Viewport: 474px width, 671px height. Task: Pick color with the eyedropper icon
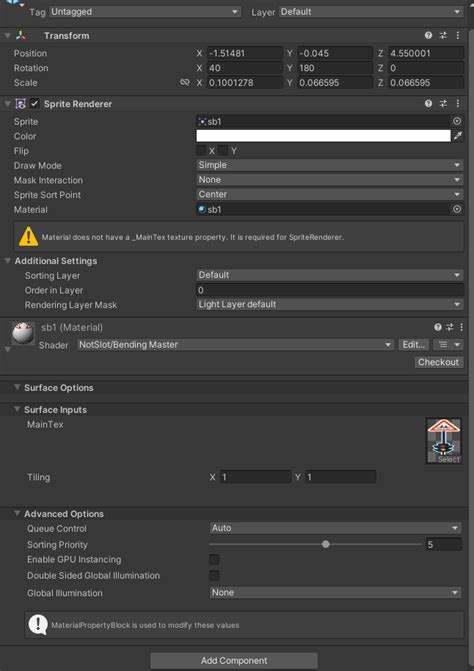pyautogui.click(x=458, y=136)
